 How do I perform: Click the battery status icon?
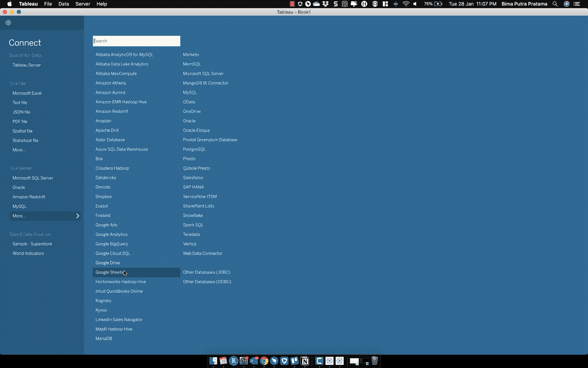pyautogui.click(x=439, y=4)
